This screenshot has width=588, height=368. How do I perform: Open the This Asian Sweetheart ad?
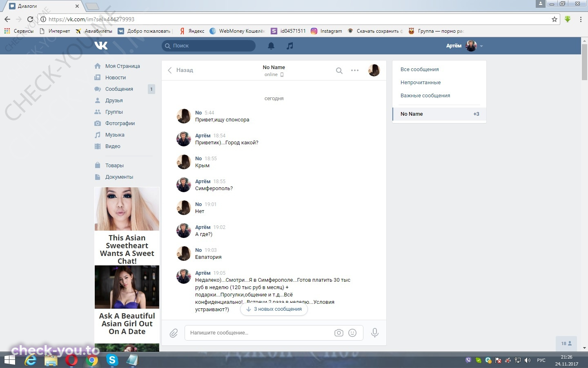127,226
